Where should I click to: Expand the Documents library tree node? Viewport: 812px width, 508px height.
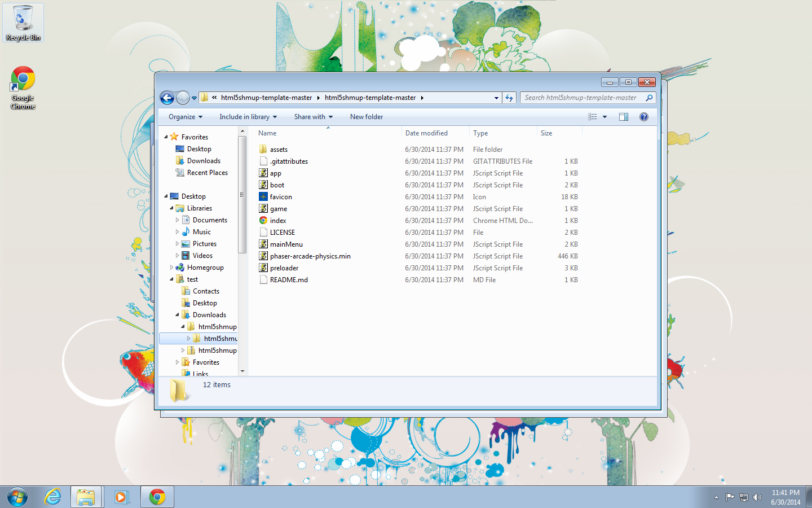(177, 220)
